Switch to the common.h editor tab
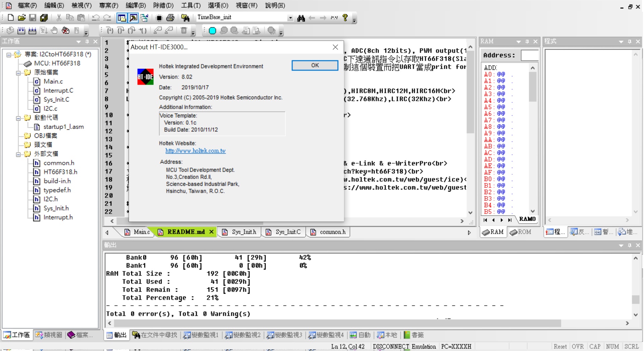The height and width of the screenshot is (351, 644). point(328,232)
